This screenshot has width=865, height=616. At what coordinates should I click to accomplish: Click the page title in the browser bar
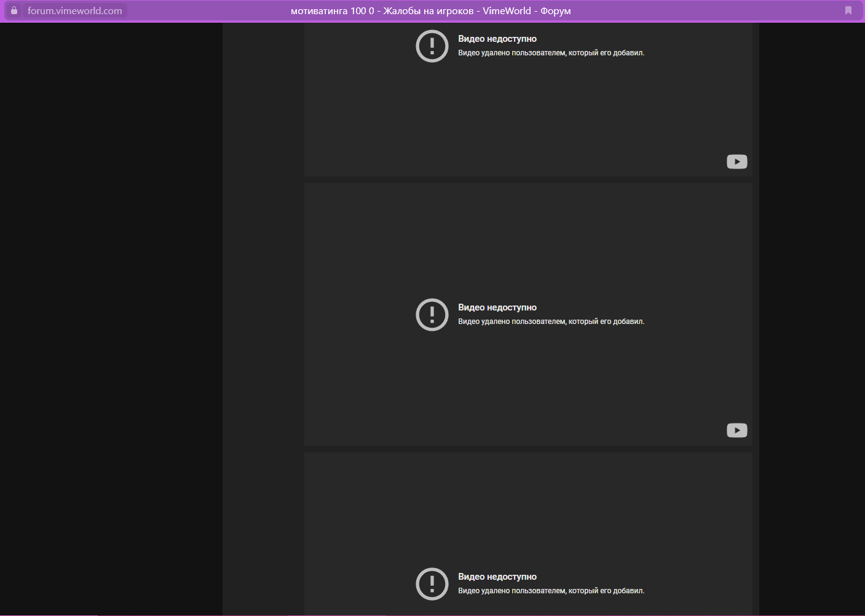pyautogui.click(x=430, y=10)
